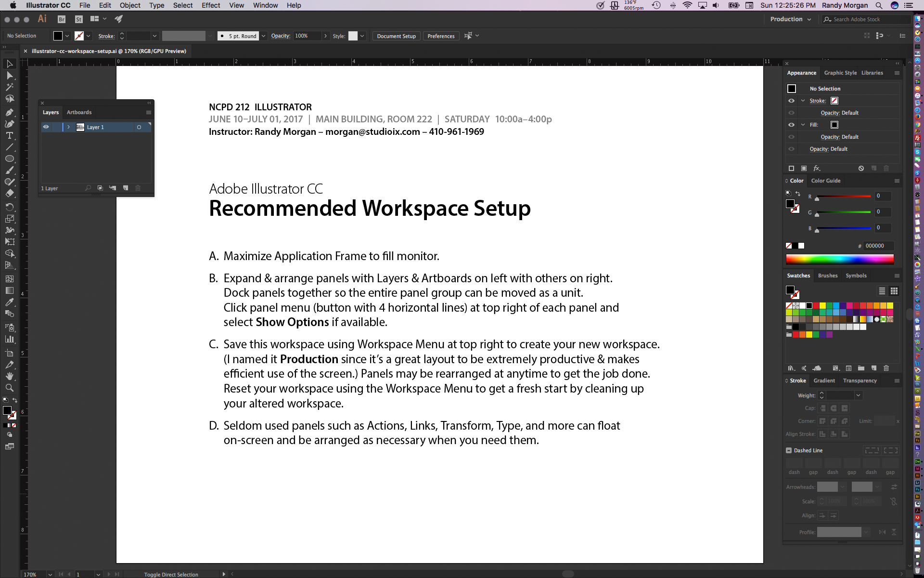The width and height of the screenshot is (924, 578).
Task: Click Create New Layer icon in Layers panel
Action: pos(126,188)
